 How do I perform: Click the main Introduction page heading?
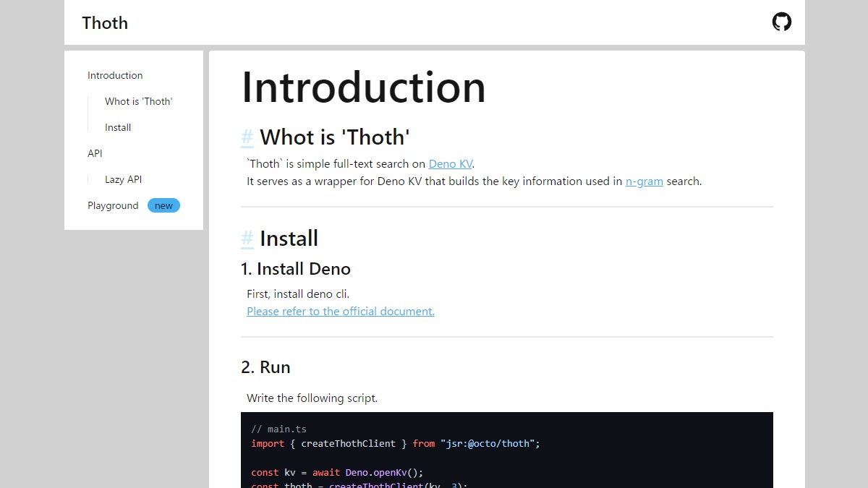point(363,87)
